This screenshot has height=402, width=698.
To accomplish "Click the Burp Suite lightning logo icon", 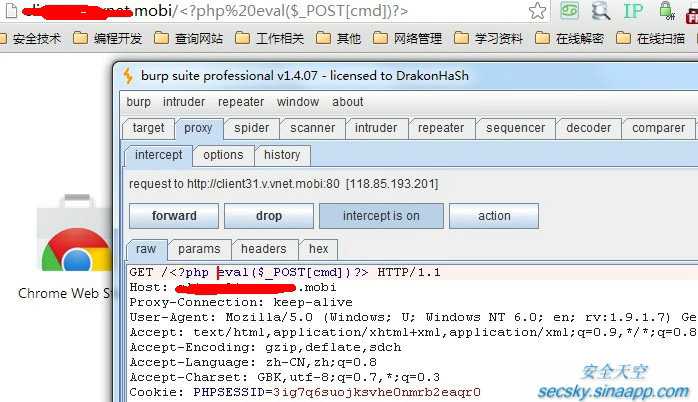I will coord(128,76).
